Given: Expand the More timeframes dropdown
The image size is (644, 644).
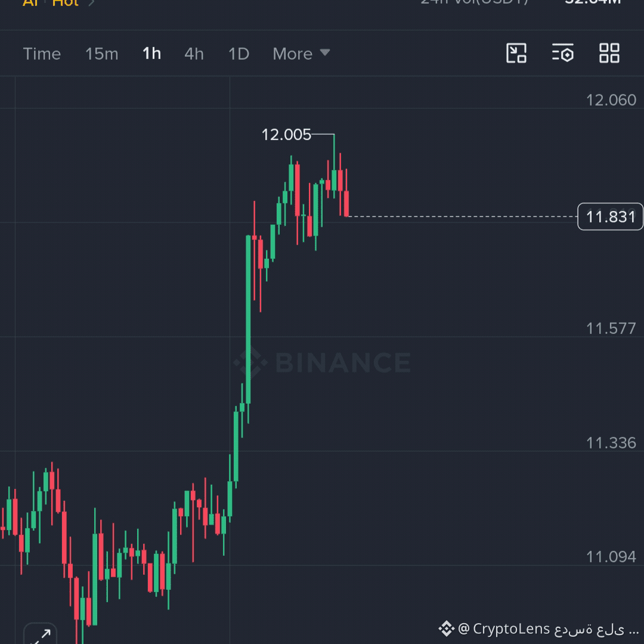Looking at the screenshot, I should [x=302, y=54].
